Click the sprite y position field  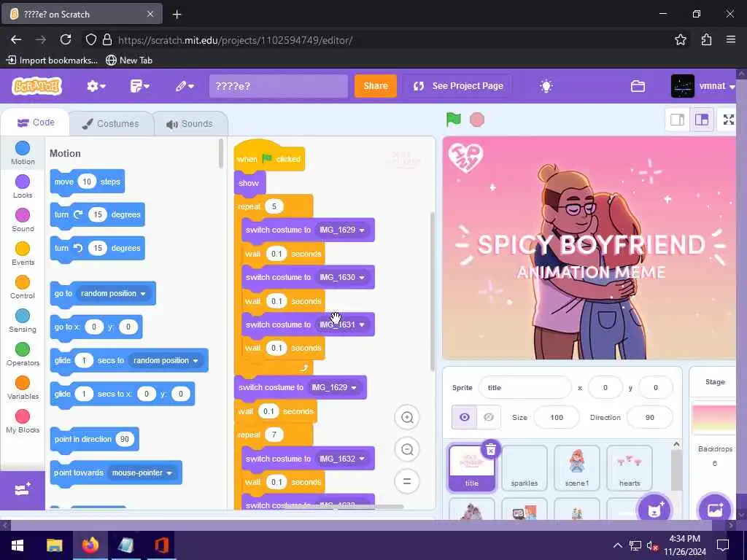[656, 388]
